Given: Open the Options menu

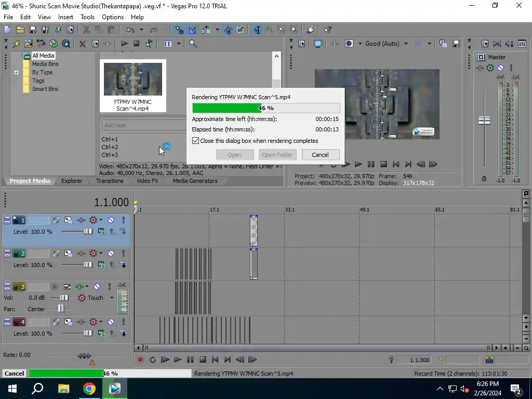Looking at the screenshot, I should tap(113, 17).
